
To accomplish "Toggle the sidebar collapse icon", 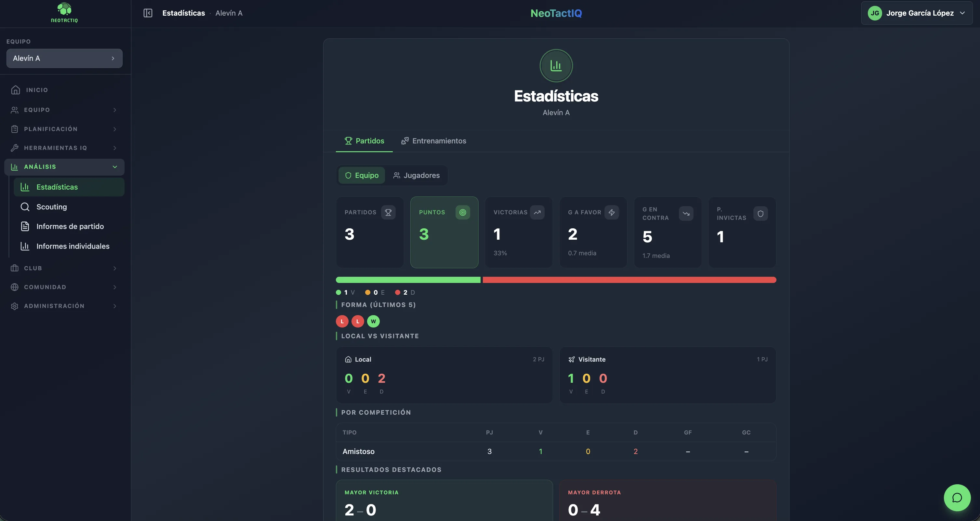I will (148, 13).
